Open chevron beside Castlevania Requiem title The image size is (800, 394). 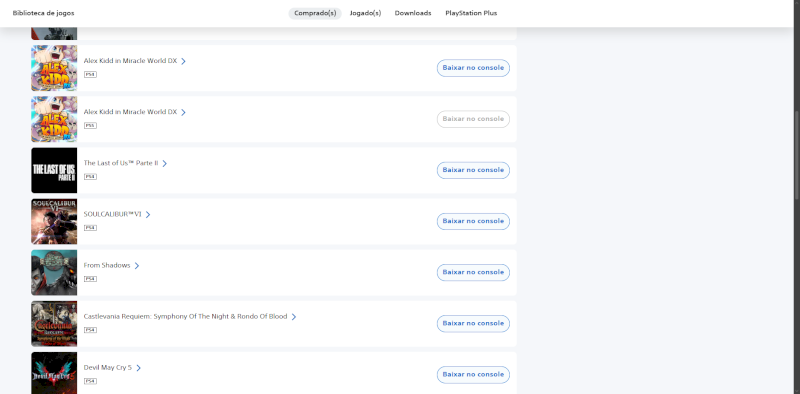294,316
